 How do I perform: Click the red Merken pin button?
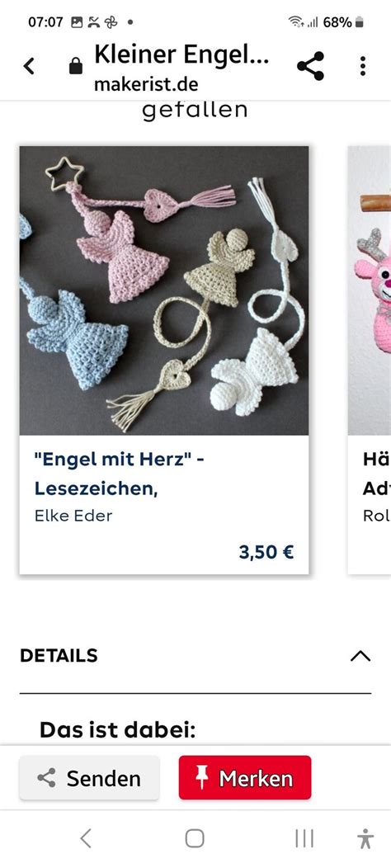pyautogui.click(x=245, y=778)
